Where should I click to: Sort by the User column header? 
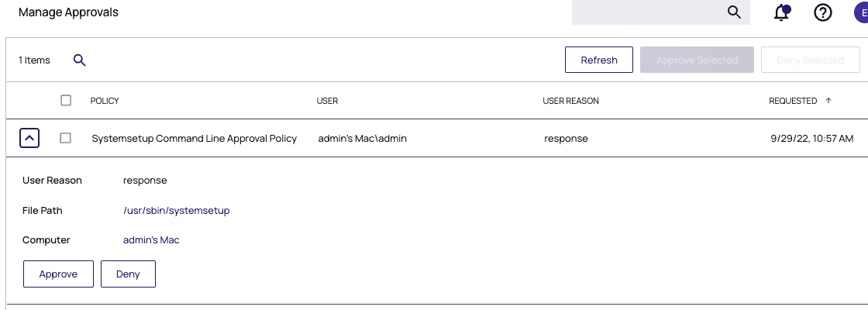[x=327, y=101]
